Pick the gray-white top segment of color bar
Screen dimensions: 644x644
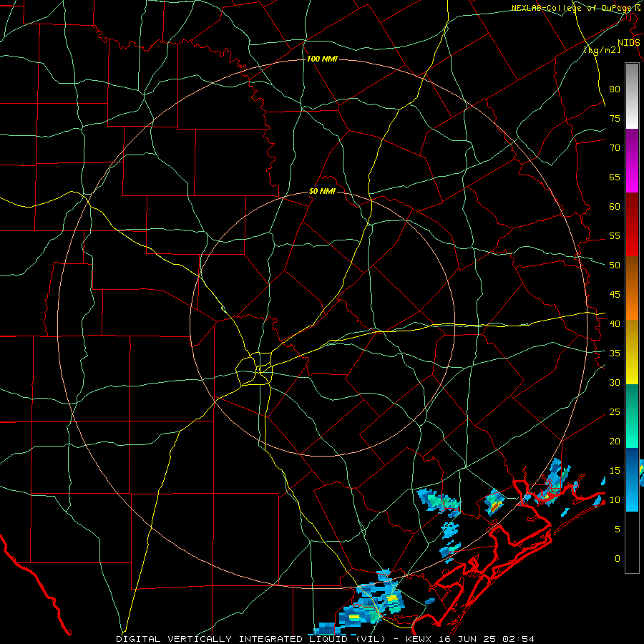point(632,96)
